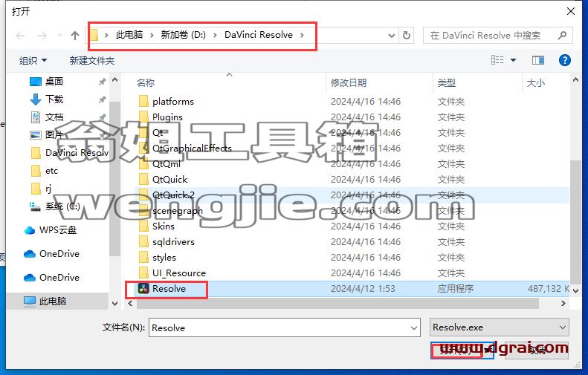Click into the 文件名 input field

[280, 327]
